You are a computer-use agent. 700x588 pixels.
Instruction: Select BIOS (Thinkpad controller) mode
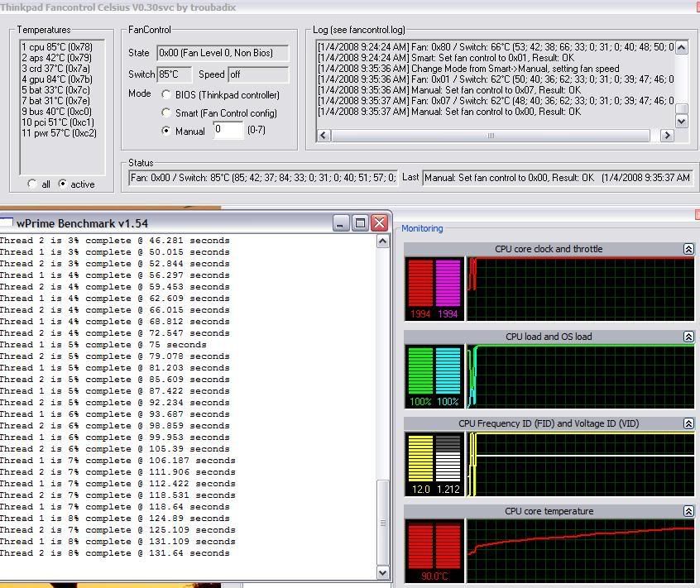(x=166, y=95)
